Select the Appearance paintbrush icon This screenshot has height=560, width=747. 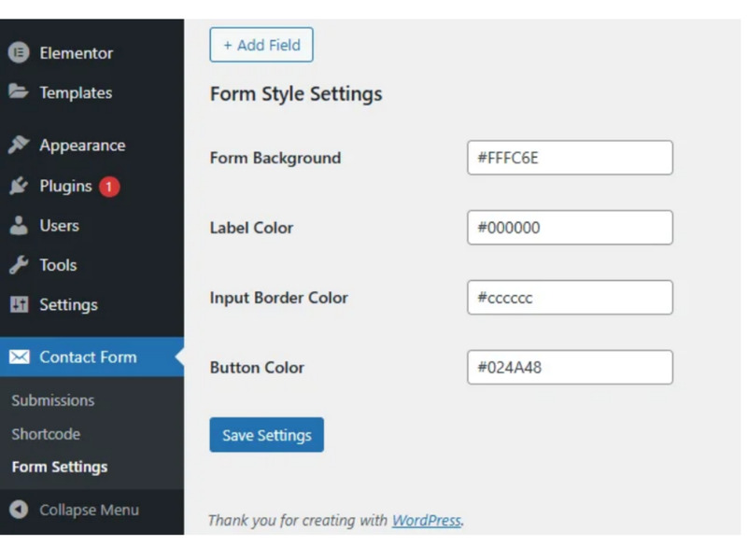[20, 145]
